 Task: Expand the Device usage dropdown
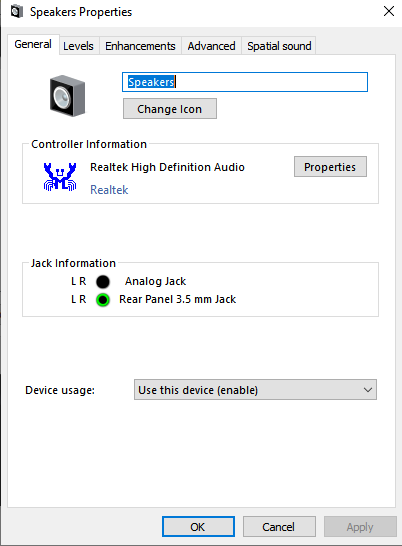(x=255, y=390)
